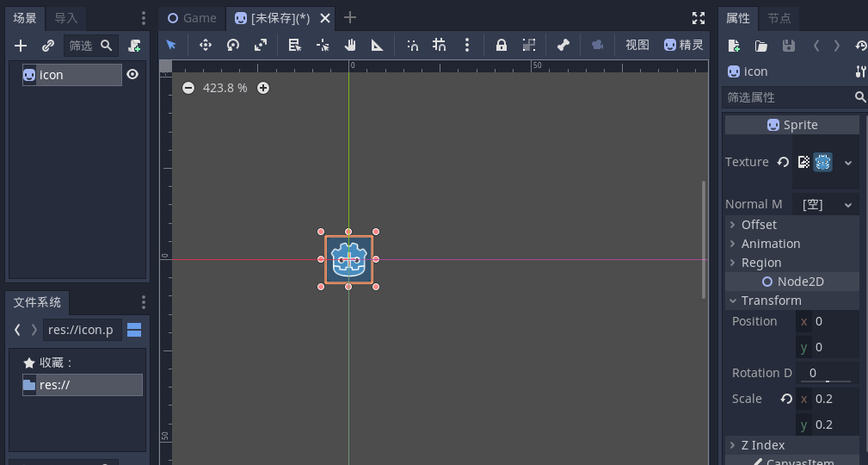Lock the selected node with padlock icon

(501, 45)
